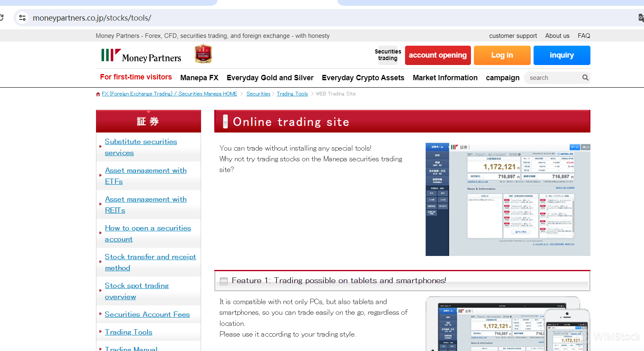Screen dimensions: 644x351
Task: Click the tablet and smartphone image
Action: click(508, 323)
